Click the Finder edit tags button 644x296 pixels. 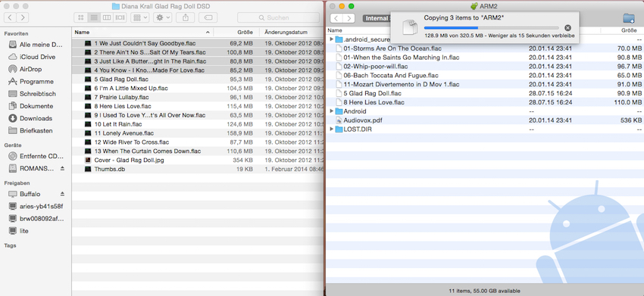click(x=208, y=17)
